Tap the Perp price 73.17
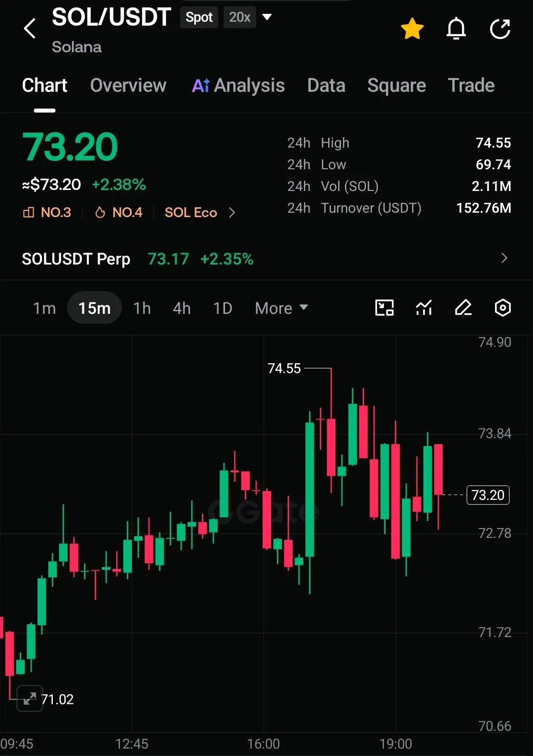 pos(168,259)
